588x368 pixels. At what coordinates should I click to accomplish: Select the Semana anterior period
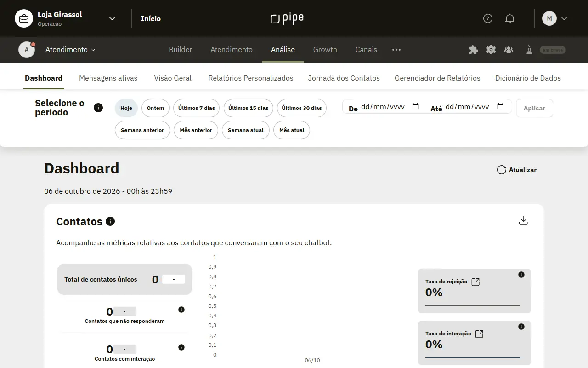pos(142,130)
